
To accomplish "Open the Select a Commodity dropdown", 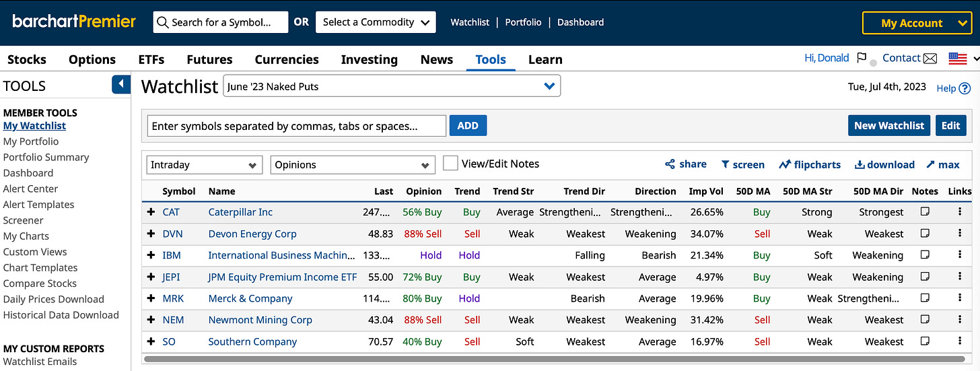I will pos(376,22).
